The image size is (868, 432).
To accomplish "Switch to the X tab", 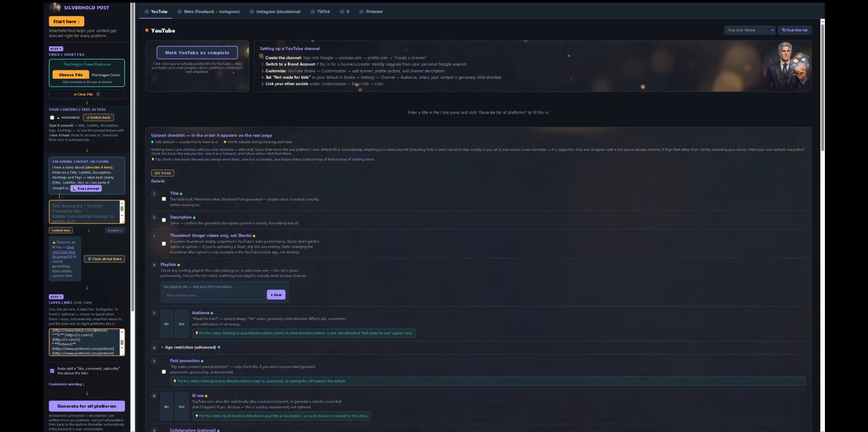I will pos(344,12).
